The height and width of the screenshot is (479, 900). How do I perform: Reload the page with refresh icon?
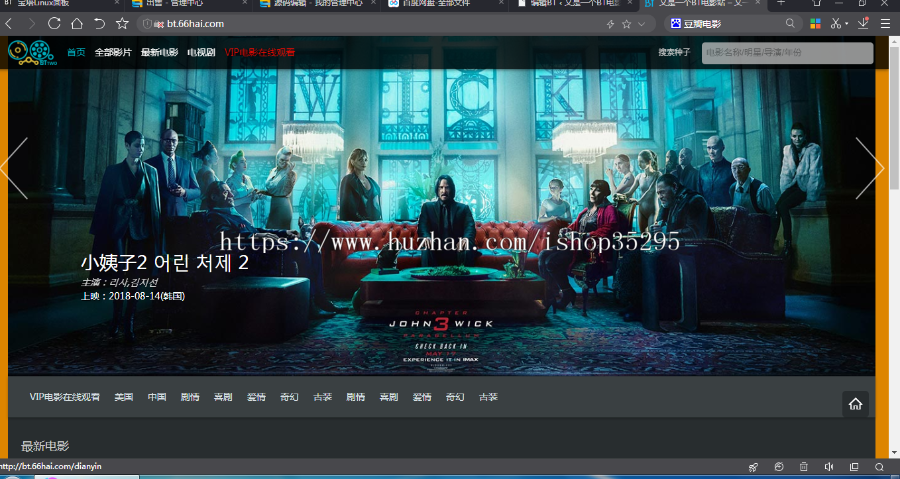click(54, 24)
